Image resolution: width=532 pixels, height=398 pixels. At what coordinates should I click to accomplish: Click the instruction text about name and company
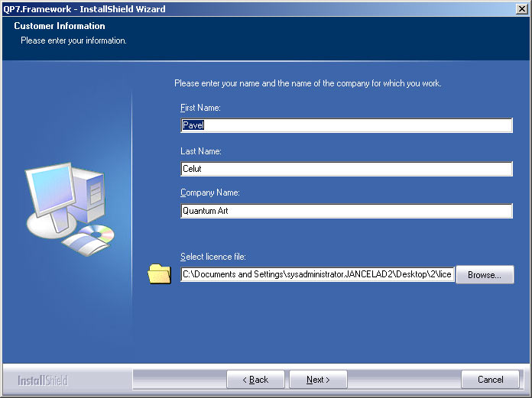[x=308, y=83]
